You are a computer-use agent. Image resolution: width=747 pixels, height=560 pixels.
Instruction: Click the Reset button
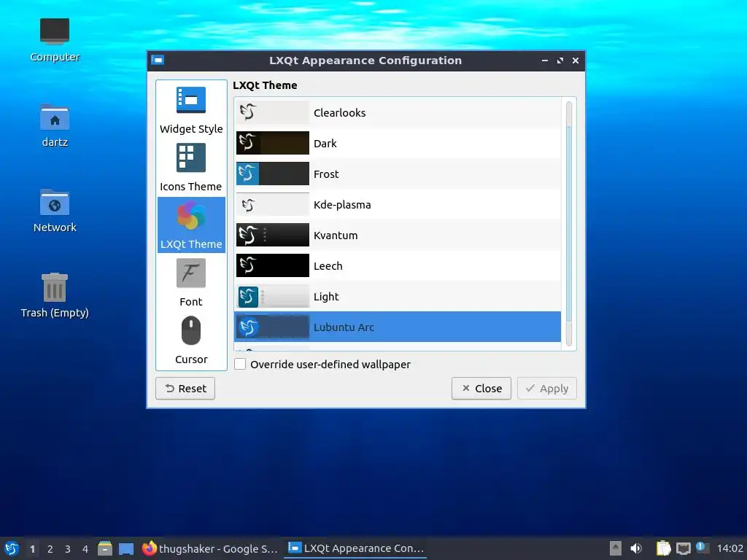(x=185, y=388)
